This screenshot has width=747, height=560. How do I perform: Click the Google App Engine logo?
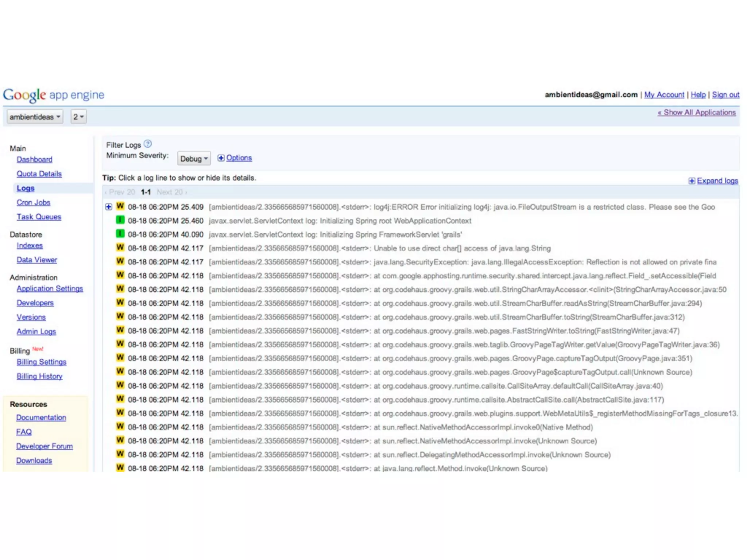(54, 95)
